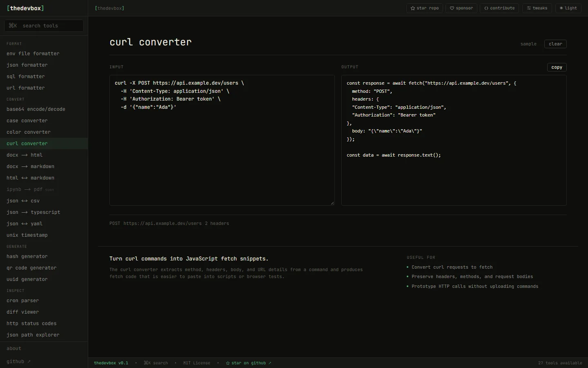588x368 pixels.
Task: Click 'Preserve headers, methods, and request bodies'
Action: (x=472, y=276)
